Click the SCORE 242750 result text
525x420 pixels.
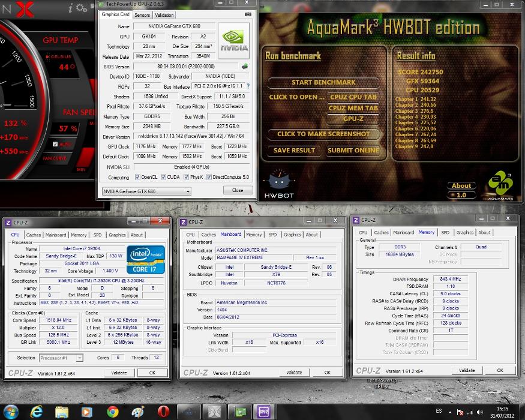tap(420, 72)
